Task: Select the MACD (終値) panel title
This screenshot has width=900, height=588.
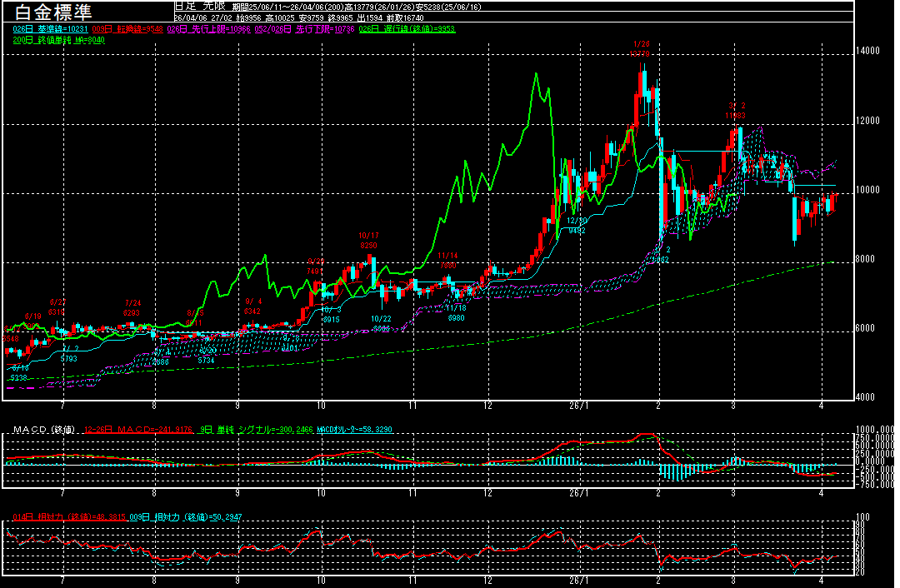Action: (43, 430)
